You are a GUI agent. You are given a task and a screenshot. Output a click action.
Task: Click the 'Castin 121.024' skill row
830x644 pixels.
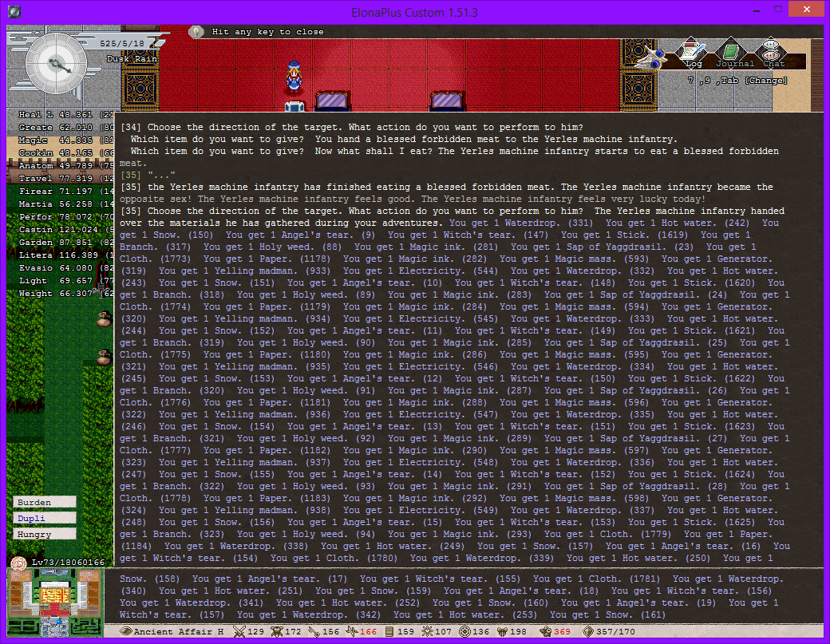(x=65, y=229)
